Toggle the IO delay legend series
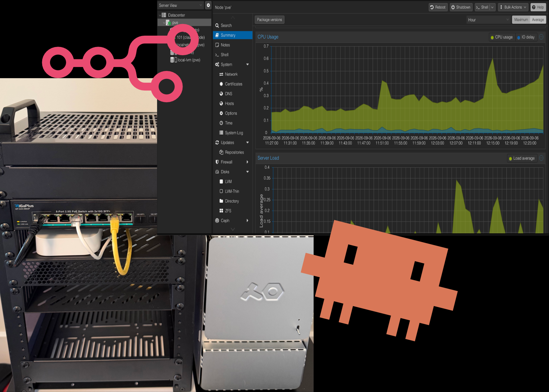The height and width of the screenshot is (392, 549). (526, 37)
